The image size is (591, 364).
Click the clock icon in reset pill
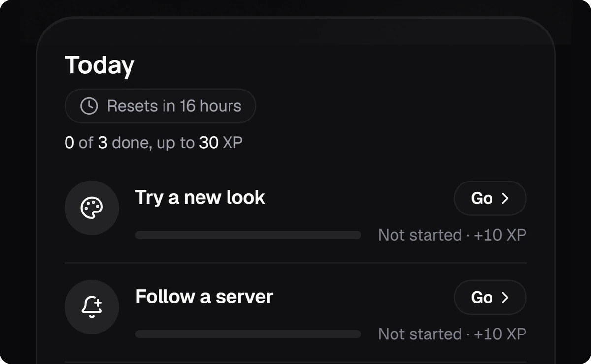(89, 106)
